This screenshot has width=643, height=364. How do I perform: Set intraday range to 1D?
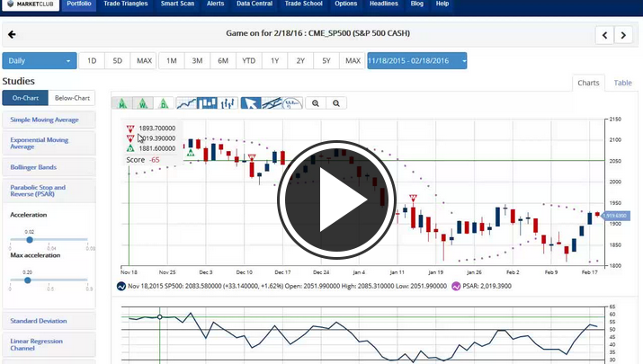92,61
